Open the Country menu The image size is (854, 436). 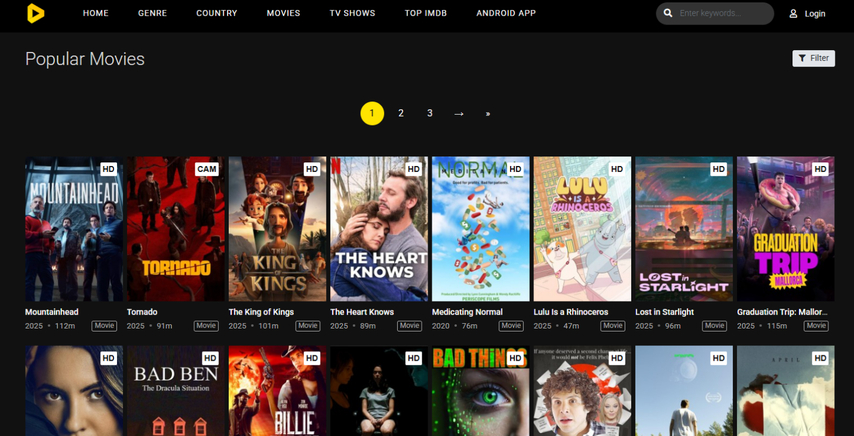click(x=217, y=13)
